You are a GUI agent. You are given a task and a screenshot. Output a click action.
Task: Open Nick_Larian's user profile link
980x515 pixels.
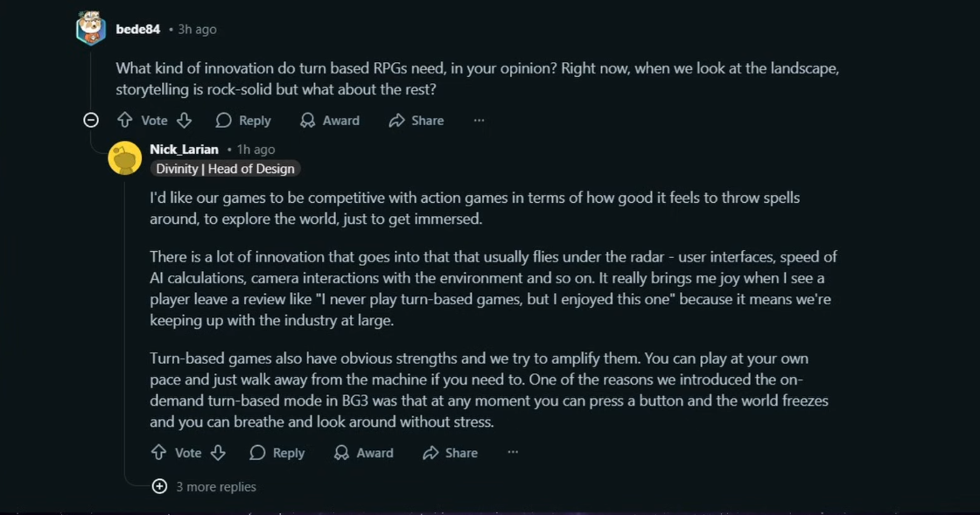pyautogui.click(x=185, y=150)
